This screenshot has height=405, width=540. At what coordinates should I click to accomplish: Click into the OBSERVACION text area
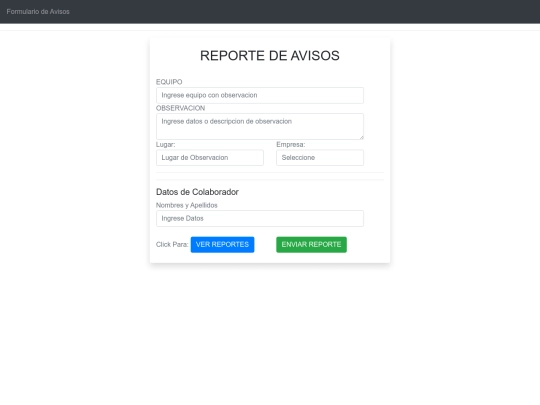click(260, 126)
